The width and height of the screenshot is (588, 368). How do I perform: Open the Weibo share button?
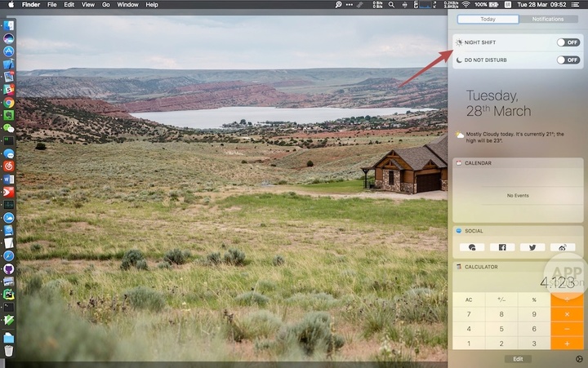coord(563,247)
